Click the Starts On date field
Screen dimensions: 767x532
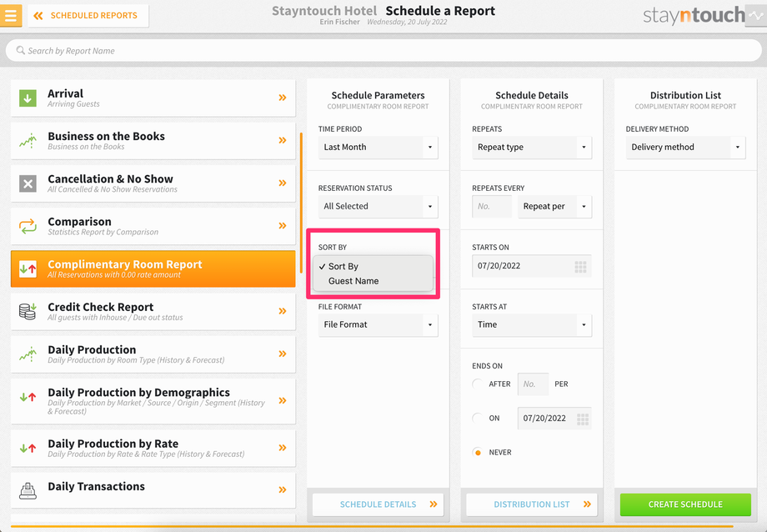tap(532, 266)
